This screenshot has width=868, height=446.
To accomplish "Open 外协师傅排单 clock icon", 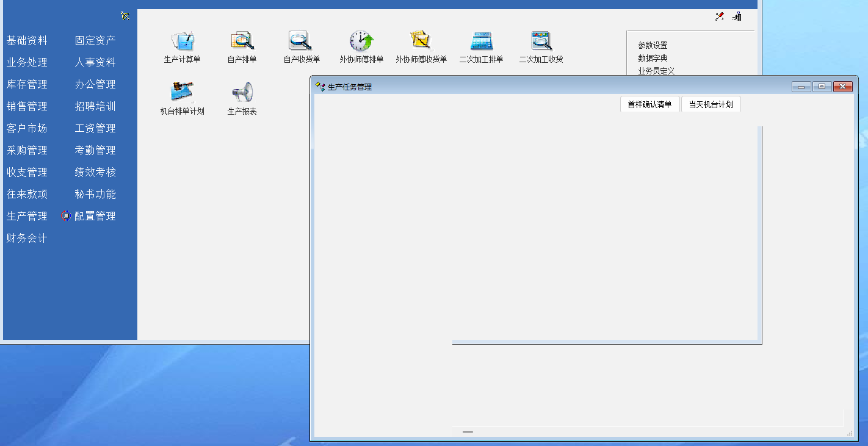I will (x=361, y=41).
